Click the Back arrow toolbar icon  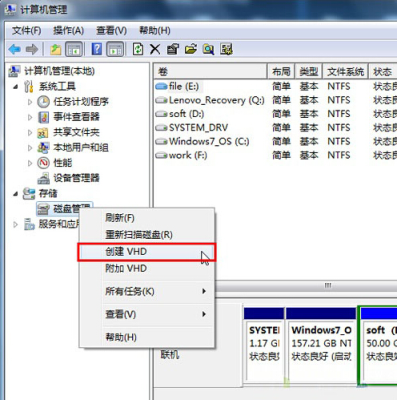(x=15, y=50)
